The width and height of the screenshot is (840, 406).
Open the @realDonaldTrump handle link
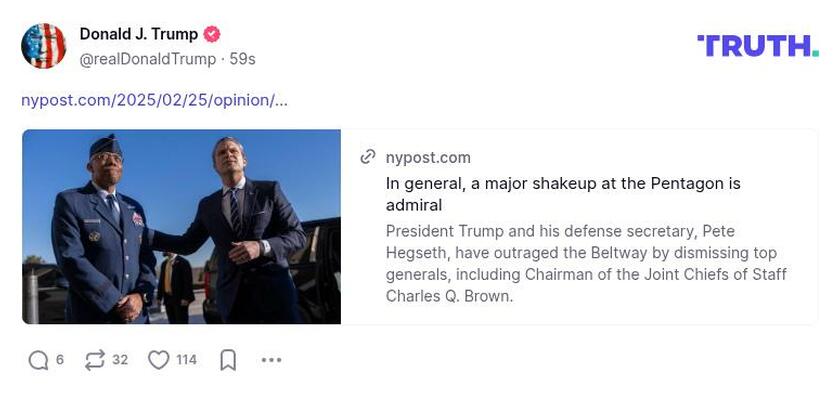click(147, 59)
